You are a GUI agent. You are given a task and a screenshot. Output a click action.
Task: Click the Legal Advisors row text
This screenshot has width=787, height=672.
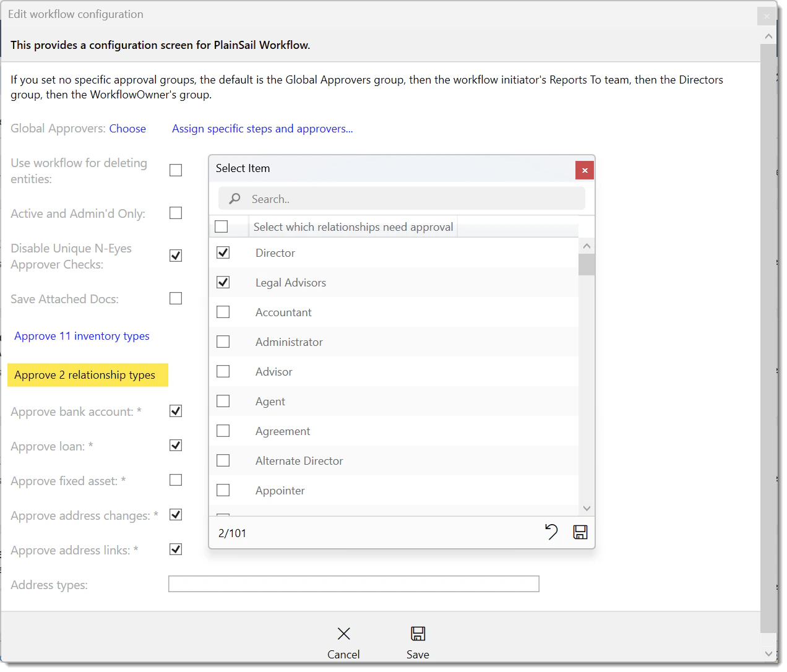tap(291, 282)
